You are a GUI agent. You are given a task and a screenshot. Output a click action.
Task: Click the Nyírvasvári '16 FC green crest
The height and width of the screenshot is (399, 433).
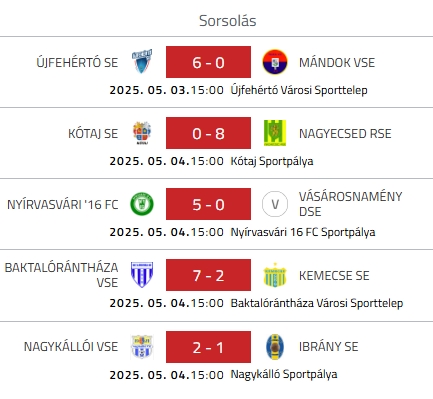tap(142, 204)
